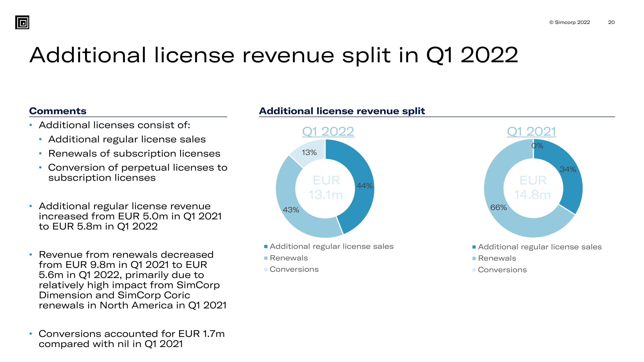Click Conversions legend swatch under Q1 2022 chart
Viewport: 644px width, 362px height.
pos(266,269)
